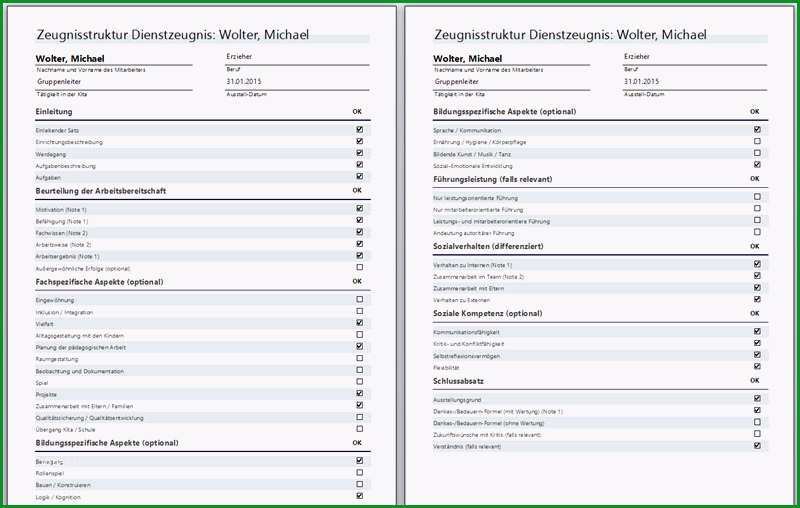Check the Beobachtung und Dokumentation checkbox
The width and height of the screenshot is (800, 508).
tap(360, 370)
